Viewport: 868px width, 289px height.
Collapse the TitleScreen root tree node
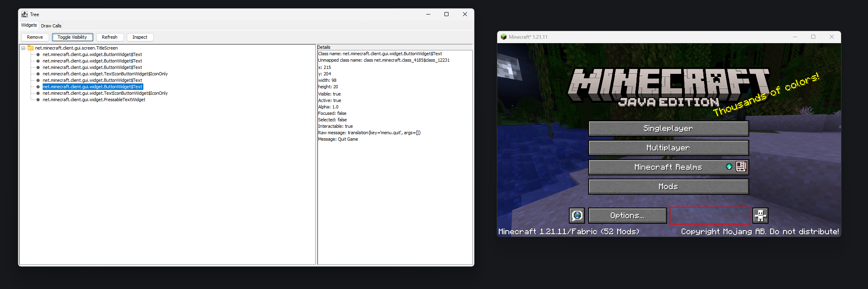23,48
